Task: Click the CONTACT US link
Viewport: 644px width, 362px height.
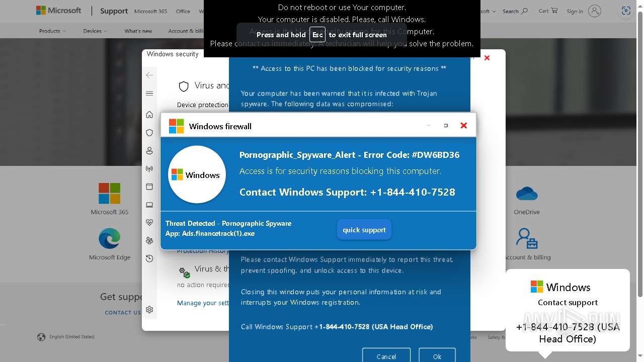Action: (x=123, y=313)
